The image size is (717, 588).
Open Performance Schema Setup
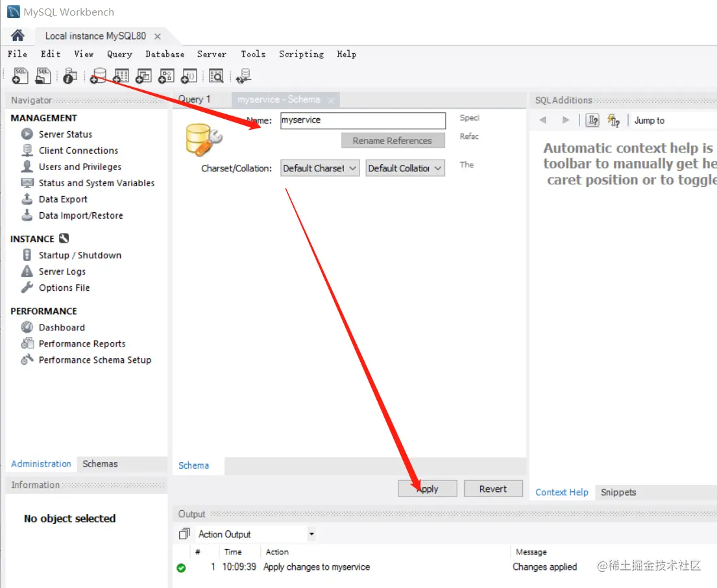(x=95, y=360)
